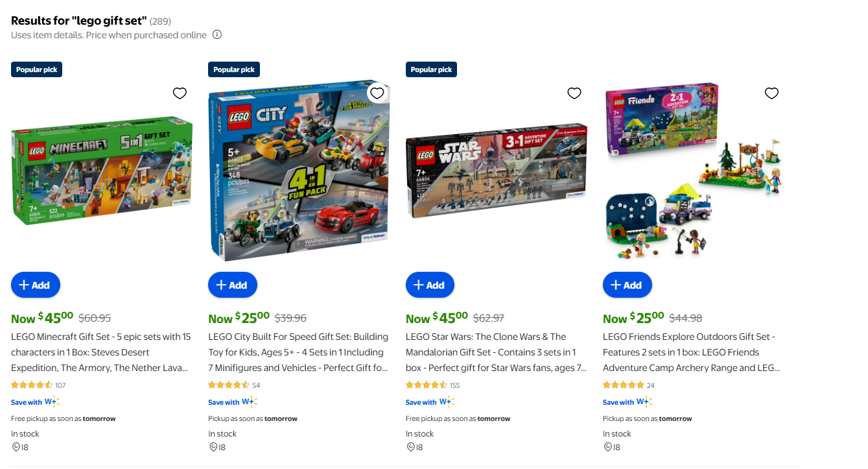This screenshot has width=868, height=469.
Task: Toggle heart on LEGO City Built For Speed
Action: (377, 93)
